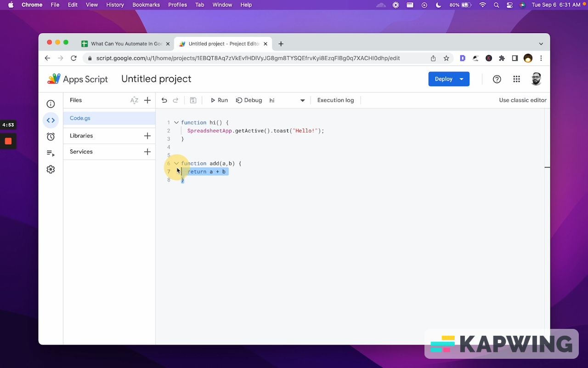Add a new file with plus icon

tap(147, 100)
